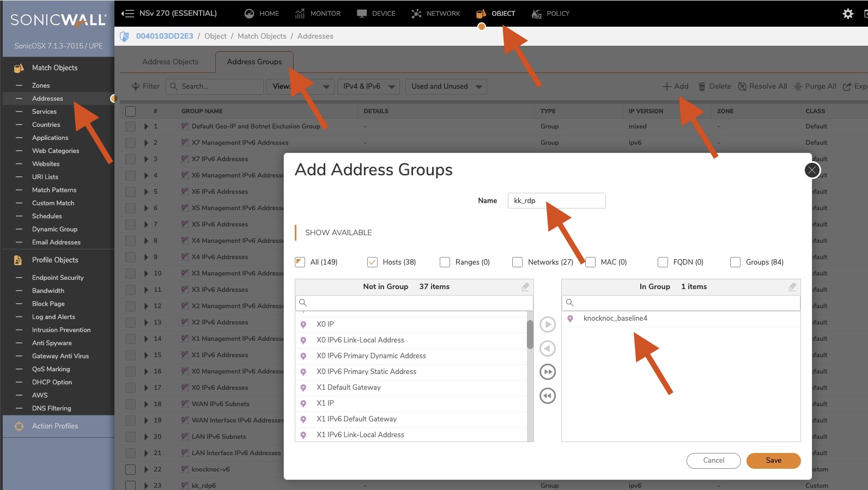Click the move-all-right double arrow button
Screen dimensions: 868x490
point(548,372)
